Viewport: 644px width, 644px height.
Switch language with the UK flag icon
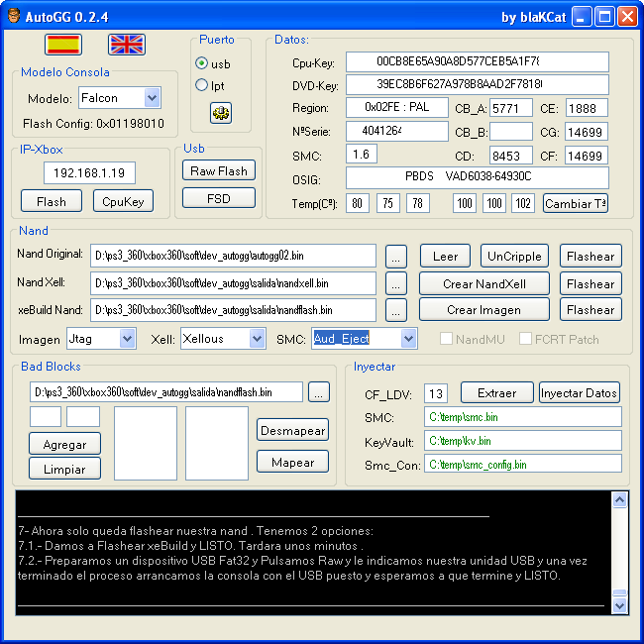point(127,45)
